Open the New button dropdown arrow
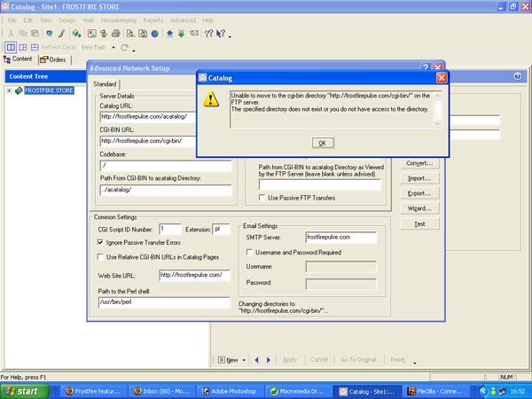 [244, 360]
